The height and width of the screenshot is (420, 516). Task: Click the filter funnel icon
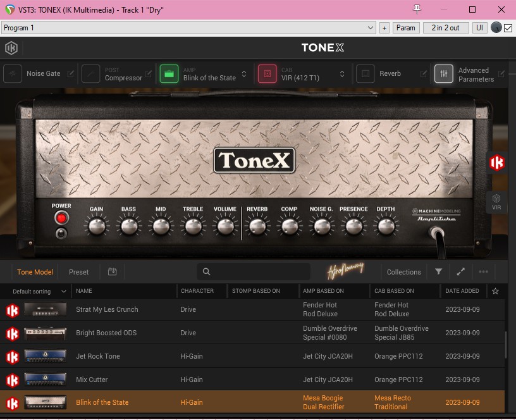(x=438, y=271)
